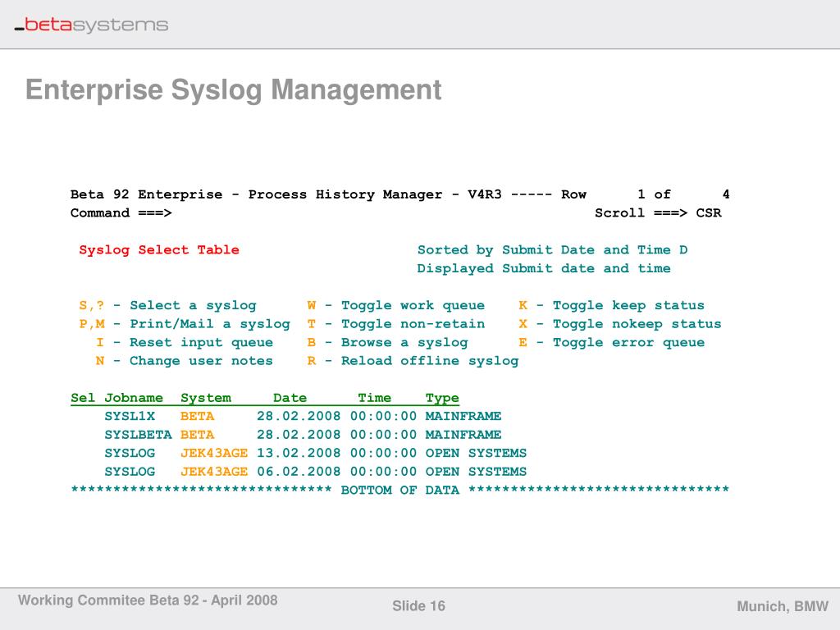The image size is (840, 630).
Task: Focus the Command ===> input line
Action: pyautogui.click(x=121, y=212)
